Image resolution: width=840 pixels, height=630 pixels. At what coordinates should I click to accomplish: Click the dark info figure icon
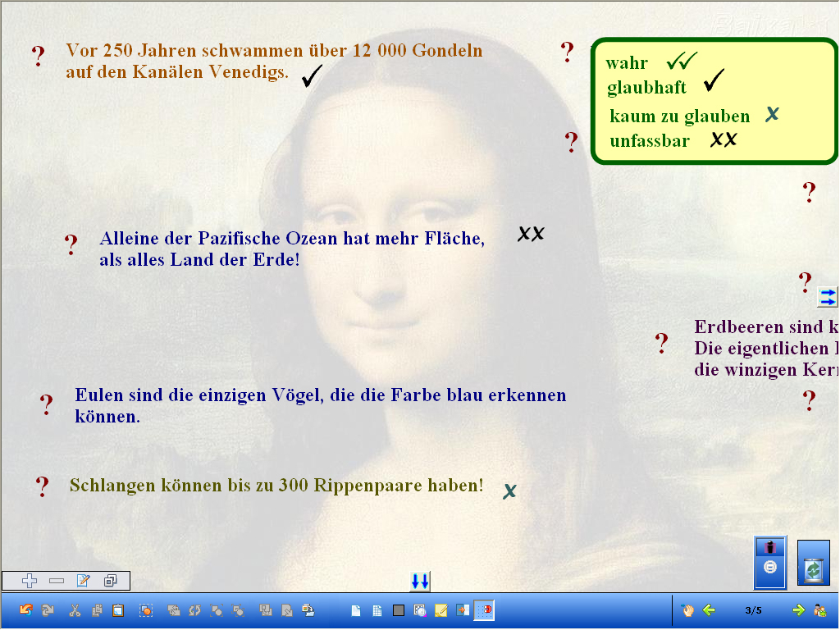tap(770, 547)
